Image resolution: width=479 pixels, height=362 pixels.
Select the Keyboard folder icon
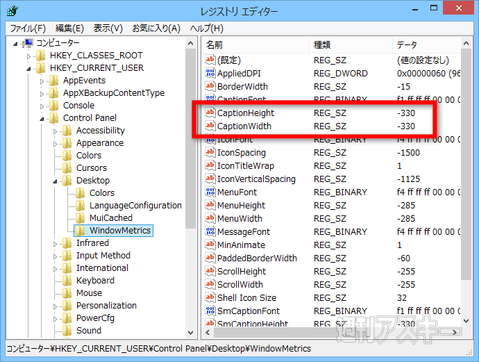point(67,280)
